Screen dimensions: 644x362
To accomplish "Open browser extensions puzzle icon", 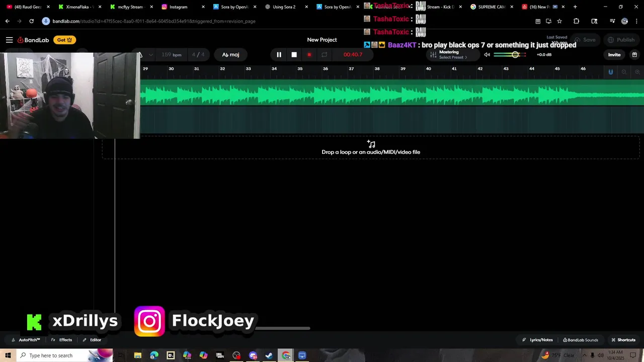I will pyautogui.click(x=576, y=21).
